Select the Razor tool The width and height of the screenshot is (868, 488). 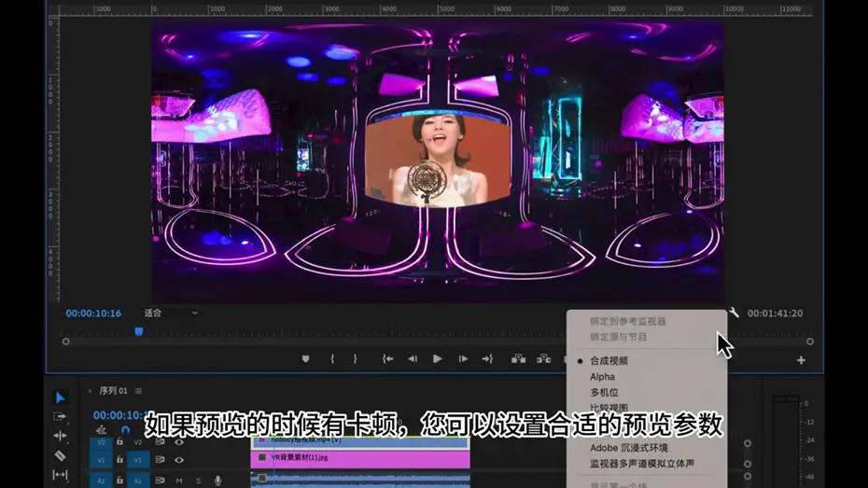60,455
